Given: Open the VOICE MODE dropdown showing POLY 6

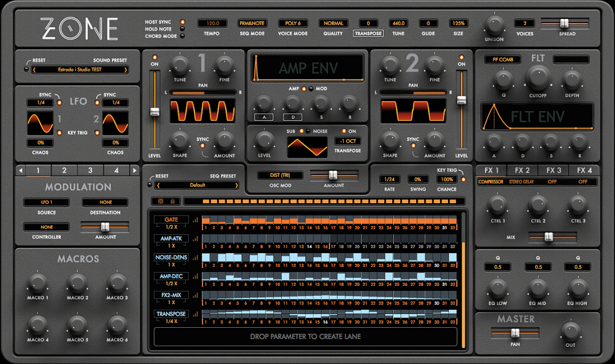Looking at the screenshot, I should coord(293,24).
